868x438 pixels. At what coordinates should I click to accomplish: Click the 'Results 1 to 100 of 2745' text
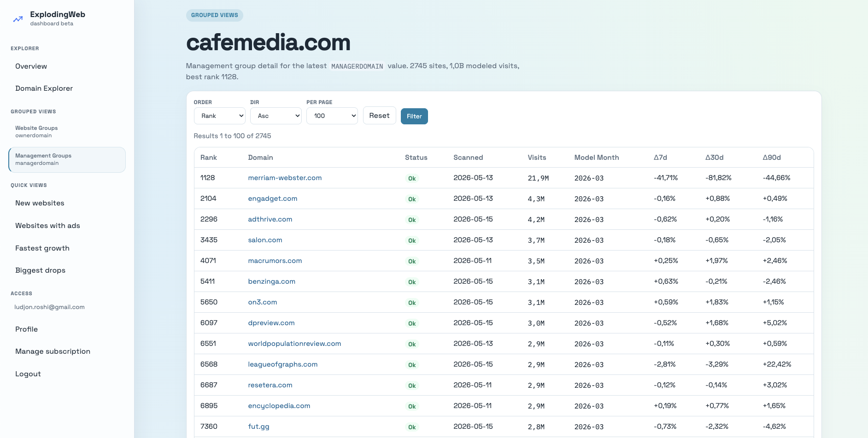pos(232,136)
